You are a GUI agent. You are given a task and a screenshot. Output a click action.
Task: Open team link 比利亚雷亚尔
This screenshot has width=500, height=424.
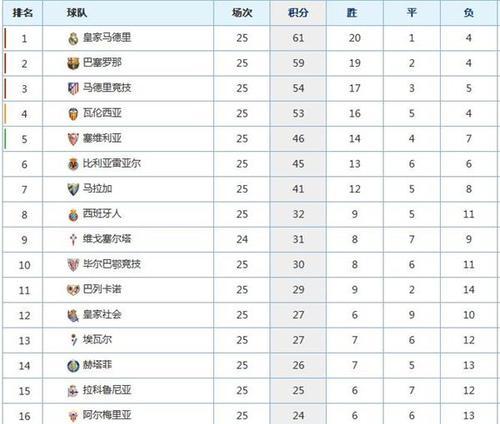click(x=112, y=163)
